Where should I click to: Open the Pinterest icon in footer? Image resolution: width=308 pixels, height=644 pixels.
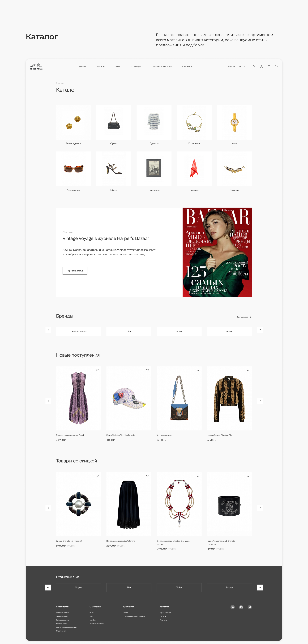point(250,607)
